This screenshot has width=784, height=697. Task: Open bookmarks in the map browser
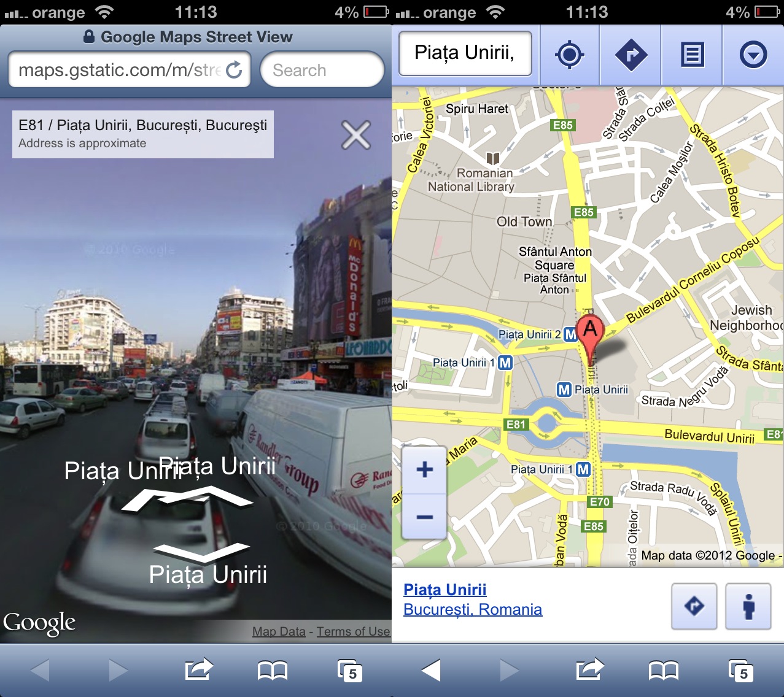664,671
